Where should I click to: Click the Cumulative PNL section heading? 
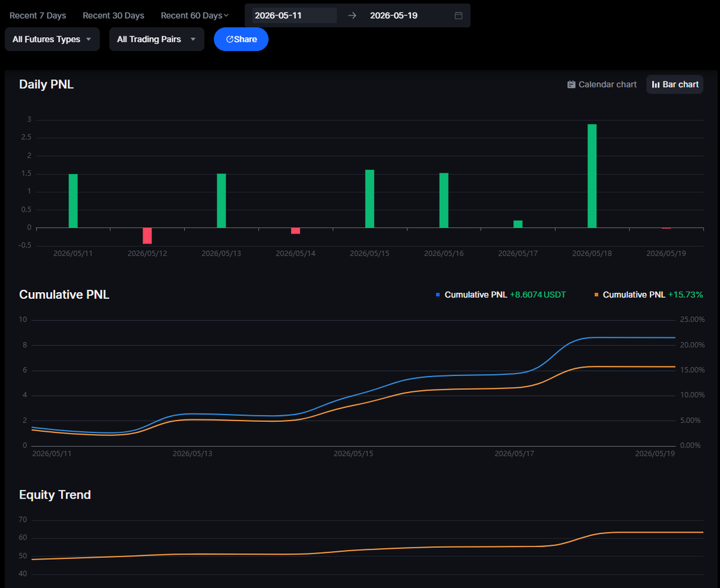tap(64, 295)
